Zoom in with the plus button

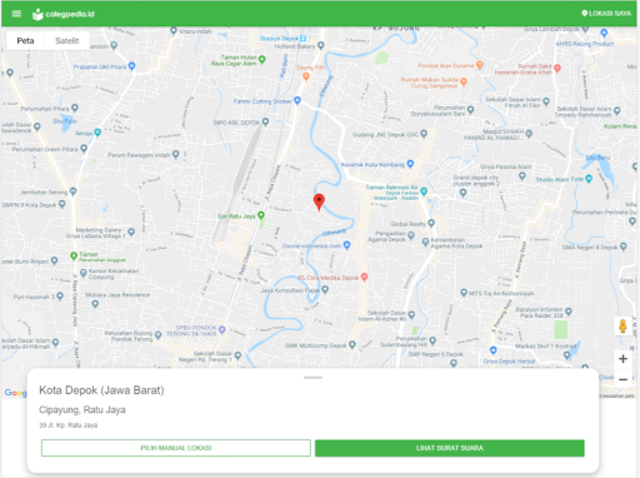pos(623,359)
